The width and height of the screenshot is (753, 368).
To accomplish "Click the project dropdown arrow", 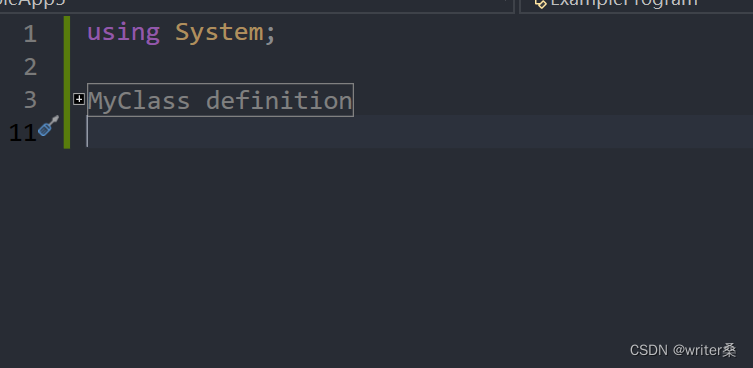I will coord(505,2).
